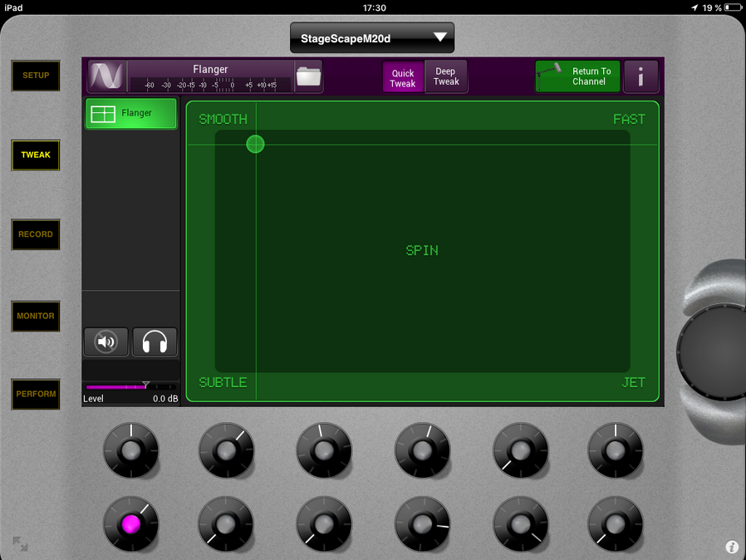Switch to Deep Tweak tab
746x560 pixels.
(x=446, y=76)
